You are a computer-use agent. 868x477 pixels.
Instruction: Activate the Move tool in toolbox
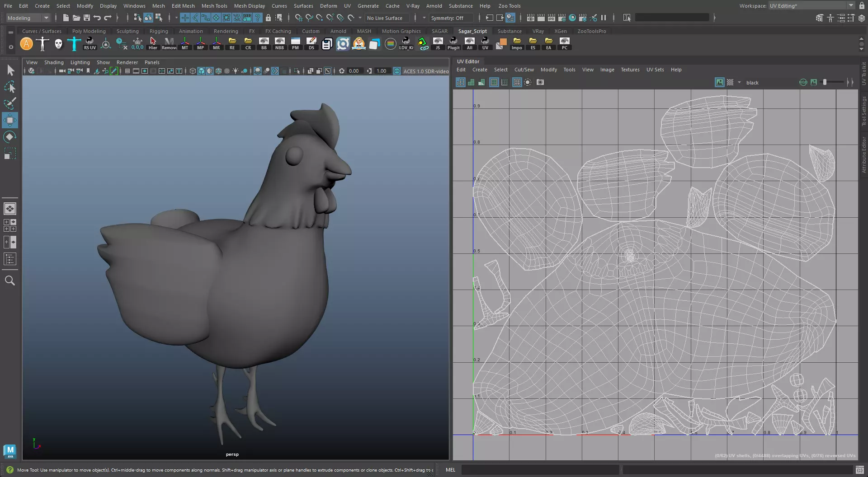tap(10, 120)
